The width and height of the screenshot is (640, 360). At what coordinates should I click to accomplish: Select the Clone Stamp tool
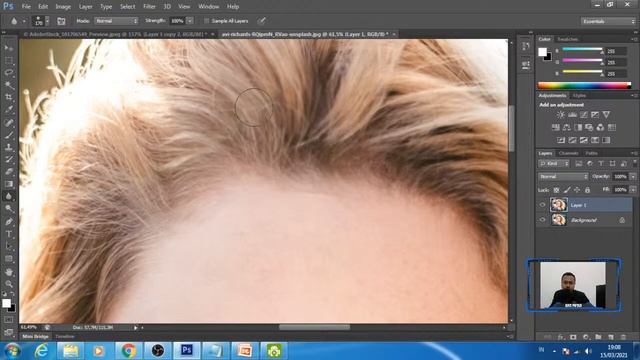9,147
